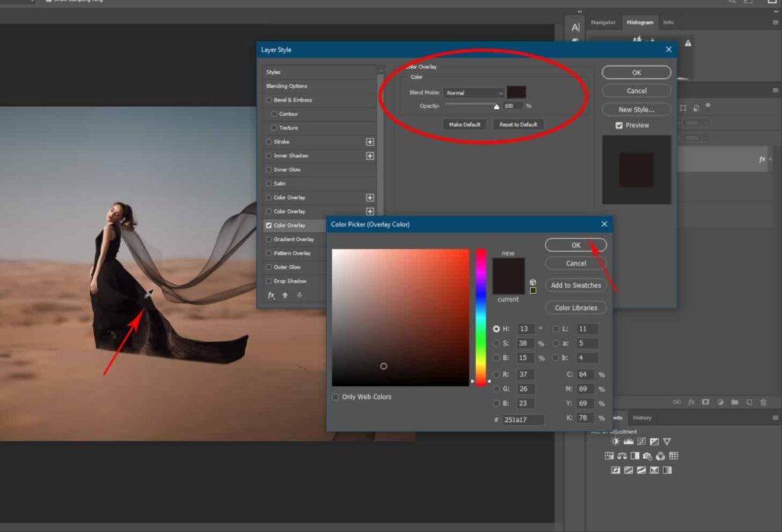This screenshot has width=782, height=532.
Task: Enable the Inner Glow checkbox
Action: (269, 169)
